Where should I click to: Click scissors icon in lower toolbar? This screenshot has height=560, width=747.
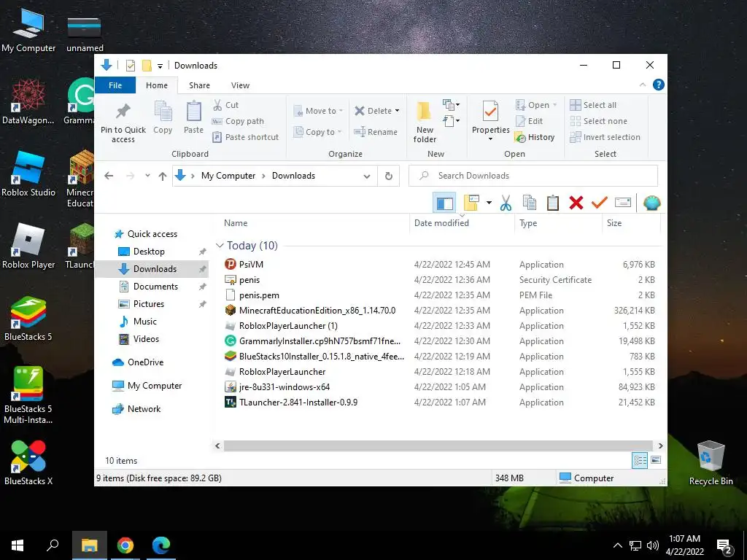click(506, 203)
